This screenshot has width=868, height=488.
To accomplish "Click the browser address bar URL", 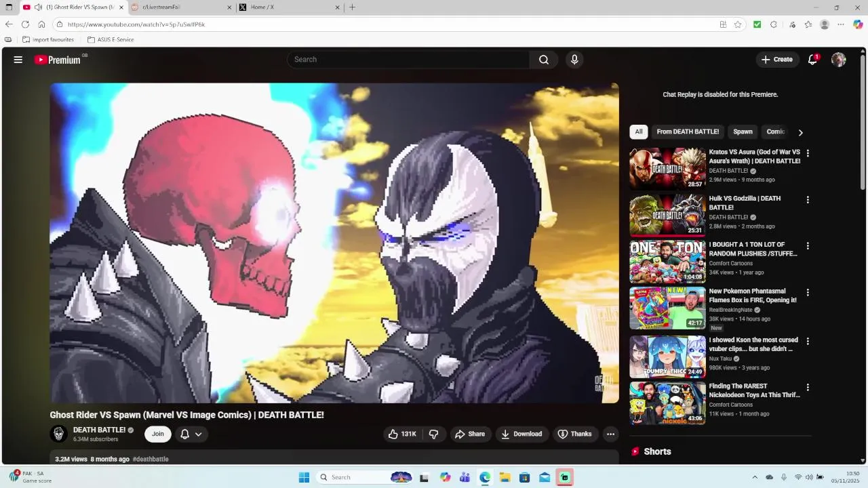I will point(136,24).
